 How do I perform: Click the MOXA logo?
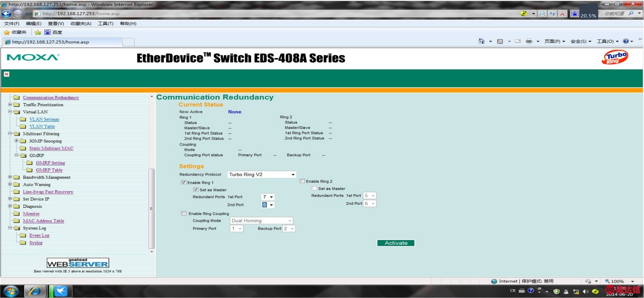click(33, 58)
